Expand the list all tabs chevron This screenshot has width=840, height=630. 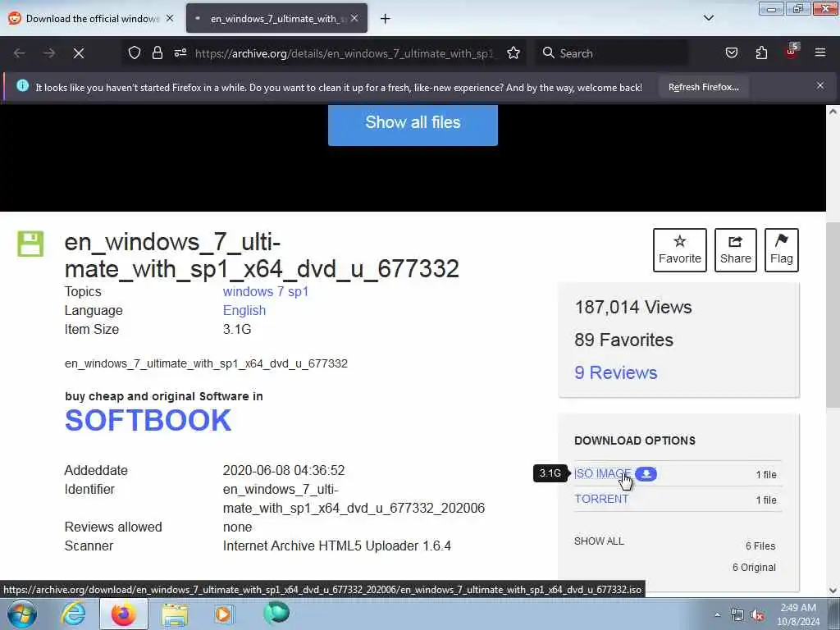click(x=708, y=18)
